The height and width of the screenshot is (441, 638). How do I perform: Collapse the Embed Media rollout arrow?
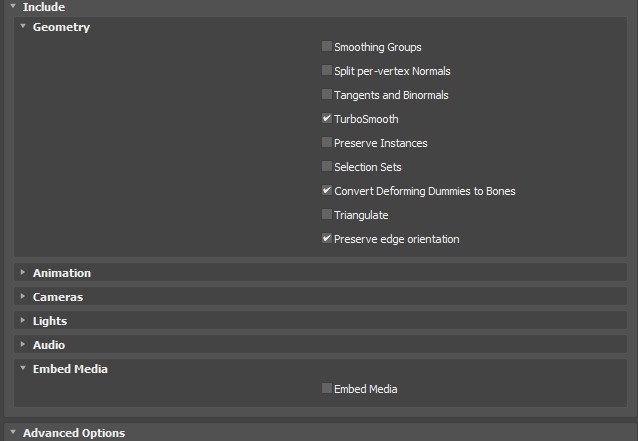coord(23,368)
